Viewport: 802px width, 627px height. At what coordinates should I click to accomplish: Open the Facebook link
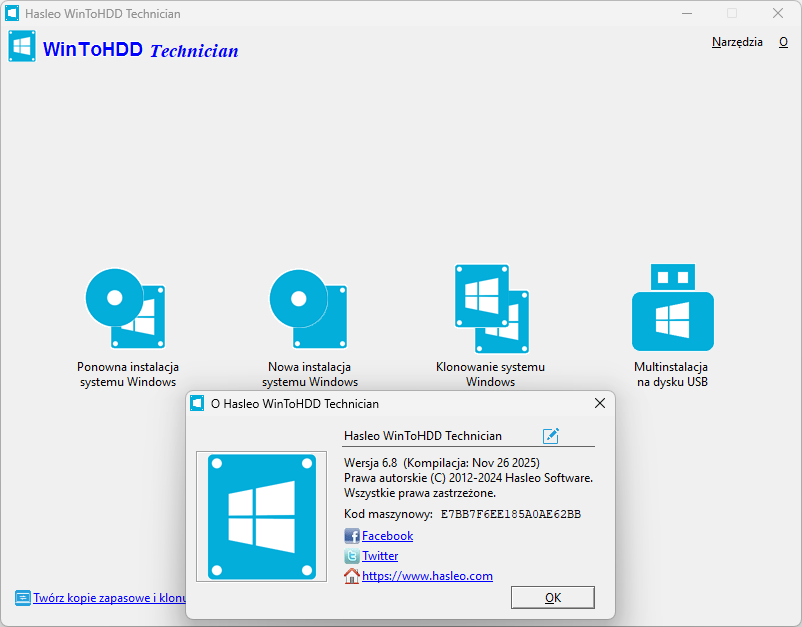tap(387, 536)
